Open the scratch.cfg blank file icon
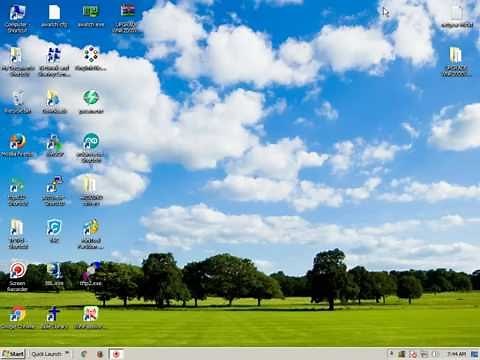The width and height of the screenshot is (480, 360). coord(54,16)
